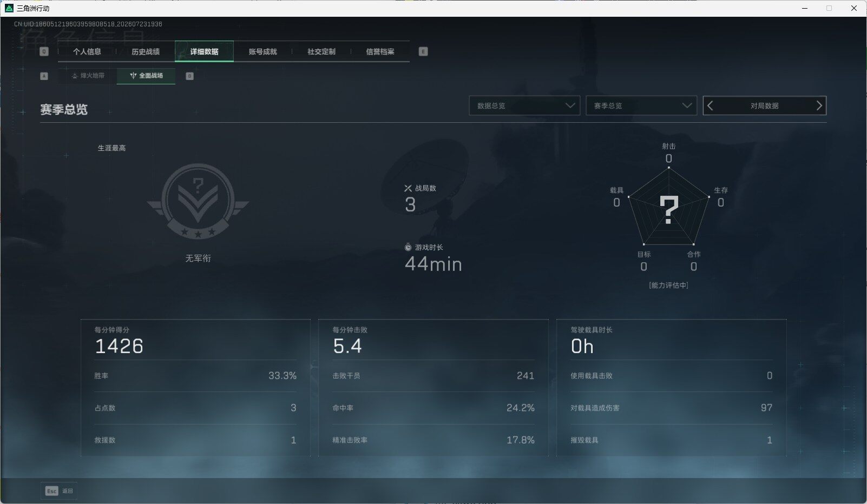Switch to the 历史战绩 tab
Screen dimensions: 867x504
pyautogui.click(x=146, y=51)
